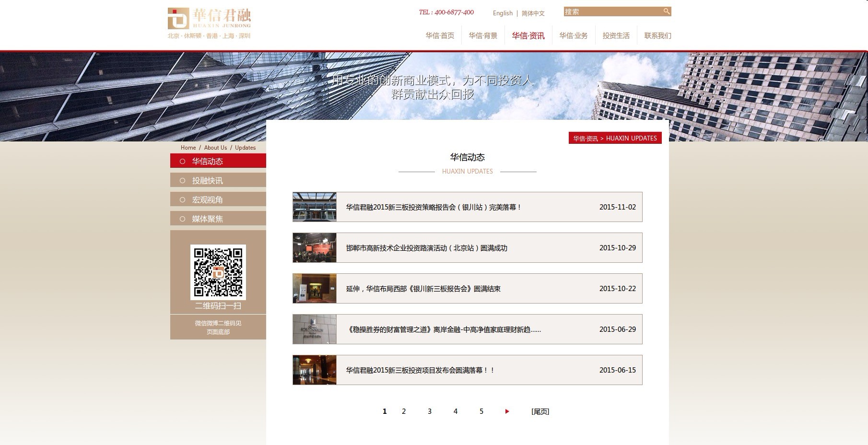
Task: Open the 银川站 策略报告会 article
Action: click(434, 207)
